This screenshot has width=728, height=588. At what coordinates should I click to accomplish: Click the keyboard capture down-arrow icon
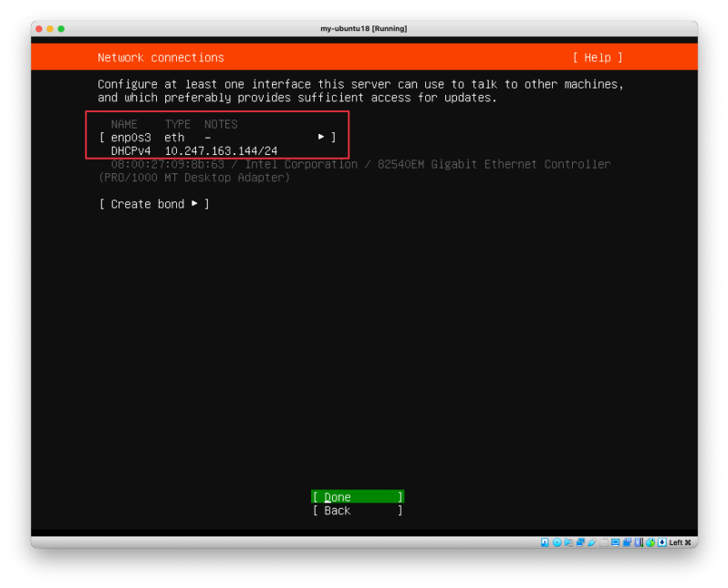pyautogui.click(x=662, y=542)
